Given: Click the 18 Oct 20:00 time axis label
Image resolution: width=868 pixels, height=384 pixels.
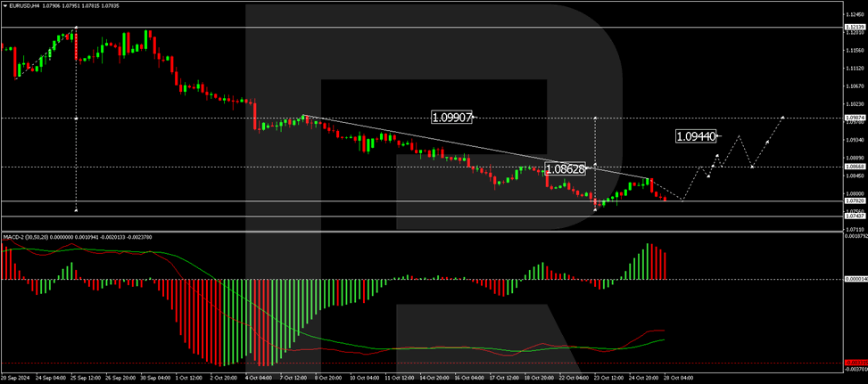Looking at the screenshot, I should 537,378.
